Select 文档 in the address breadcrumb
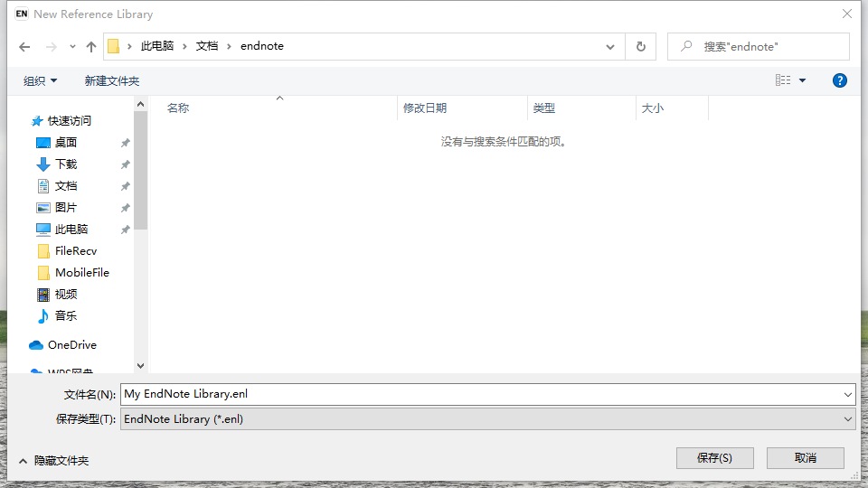The image size is (868, 488). (206, 46)
